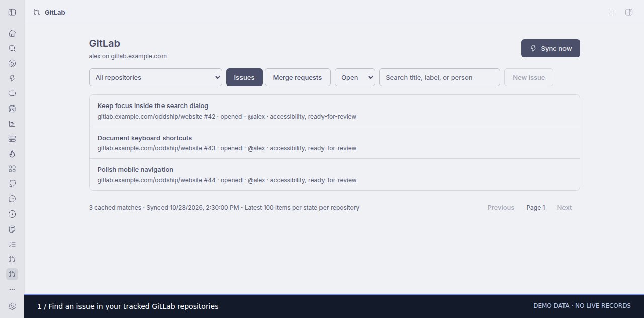Click the GitLab icon in the title bar
The width and height of the screenshot is (644, 318).
[36, 12]
